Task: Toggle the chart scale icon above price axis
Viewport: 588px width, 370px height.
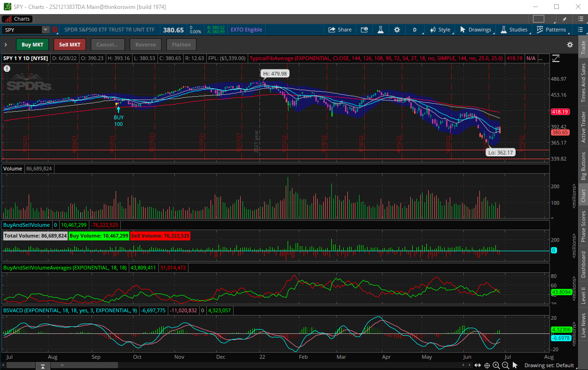Action: [x=556, y=59]
